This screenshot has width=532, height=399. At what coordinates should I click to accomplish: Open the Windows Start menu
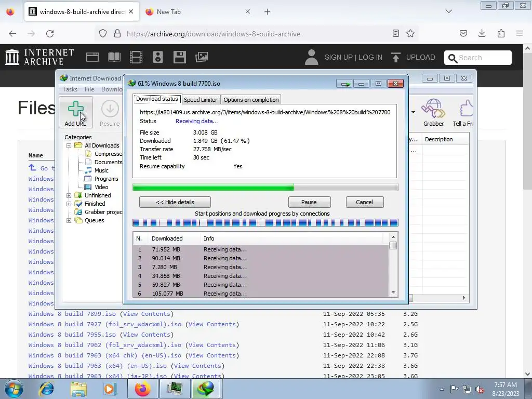pos(14,389)
